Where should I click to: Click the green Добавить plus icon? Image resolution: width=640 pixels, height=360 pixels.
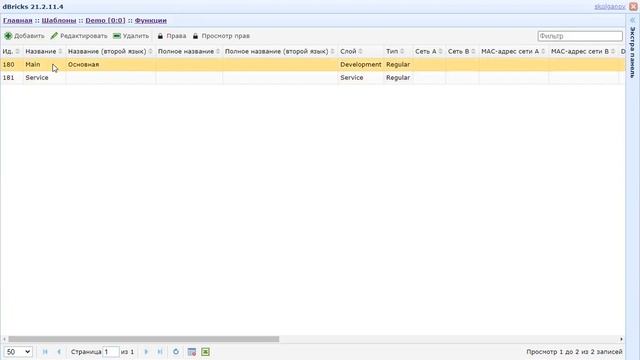coord(8,36)
